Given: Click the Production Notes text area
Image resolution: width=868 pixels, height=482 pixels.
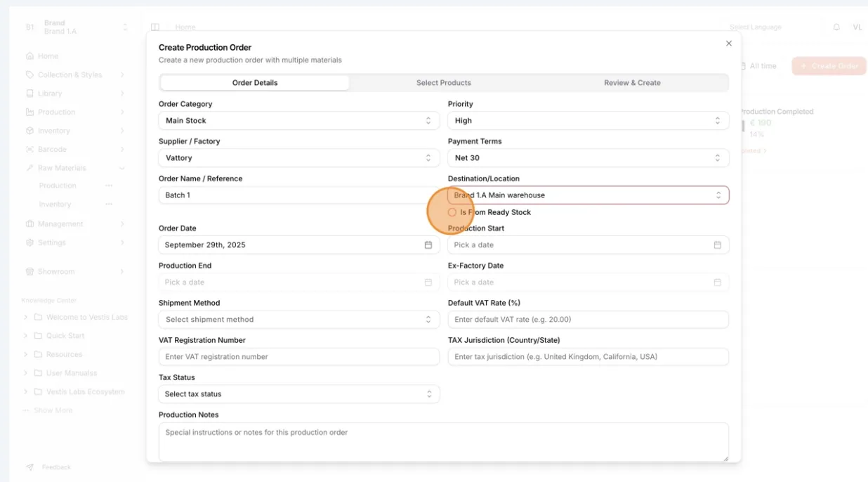Looking at the screenshot, I should click(444, 442).
